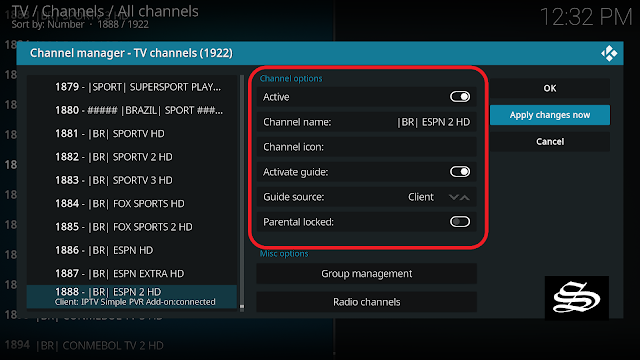The image size is (640, 360).
Task: Enable the Parental locked switch
Action: tap(460, 222)
